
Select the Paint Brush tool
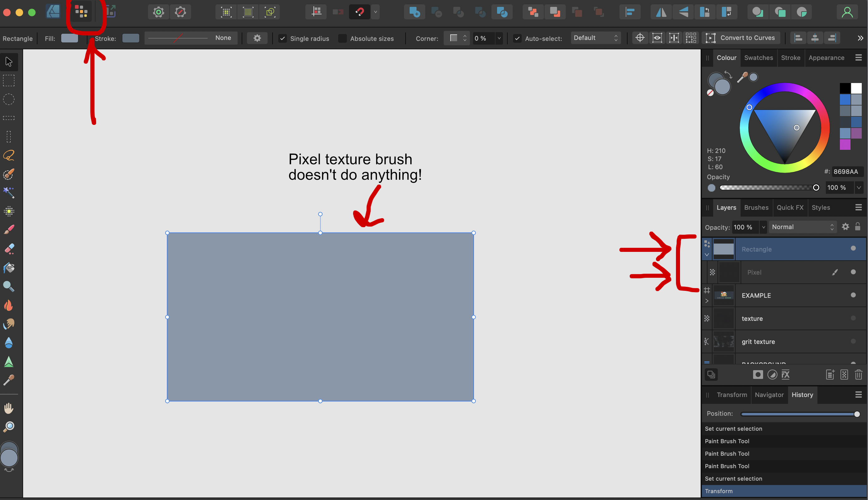(9, 230)
